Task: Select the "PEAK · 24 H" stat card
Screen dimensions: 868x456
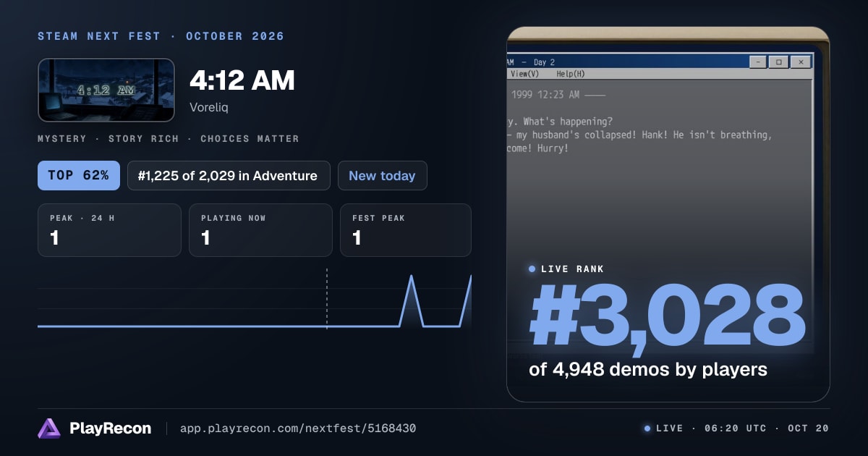Action: tap(109, 230)
